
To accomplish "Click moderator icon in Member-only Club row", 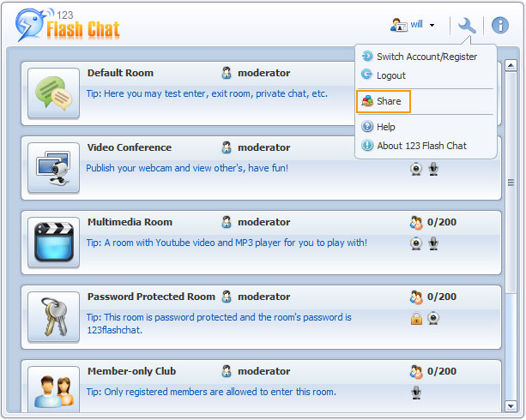I will (227, 371).
